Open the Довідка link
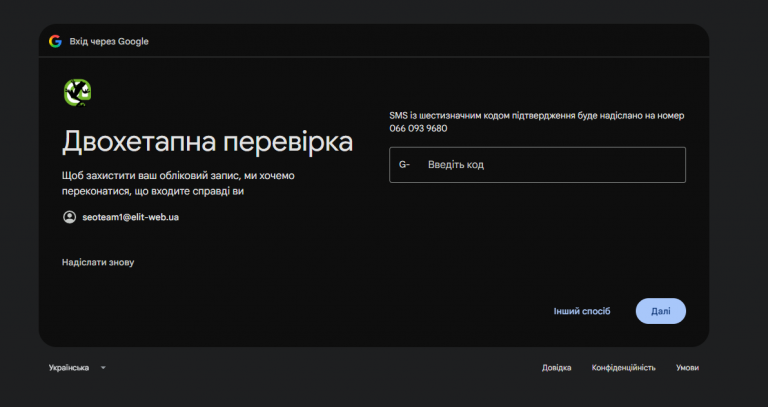Image resolution: width=768 pixels, height=407 pixels. tap(556, 368)
